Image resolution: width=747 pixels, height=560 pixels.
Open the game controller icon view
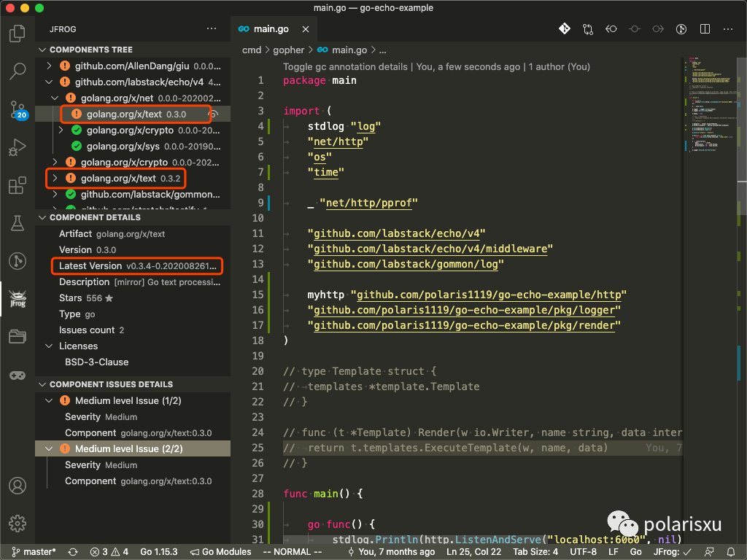coord(18,376)
